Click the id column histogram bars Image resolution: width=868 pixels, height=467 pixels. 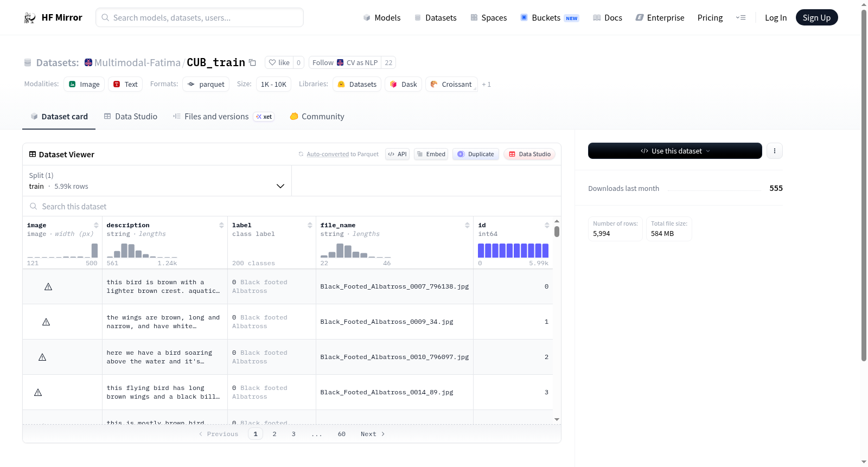513,251
